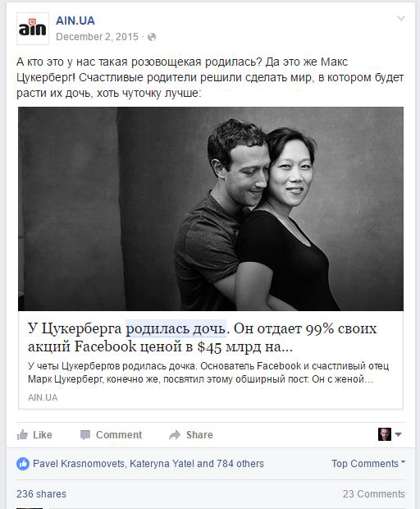The height and width of the screenshot is (509, 420).
Task: Open the Top Comments sorting dropdown
Action: click(368, 463)
